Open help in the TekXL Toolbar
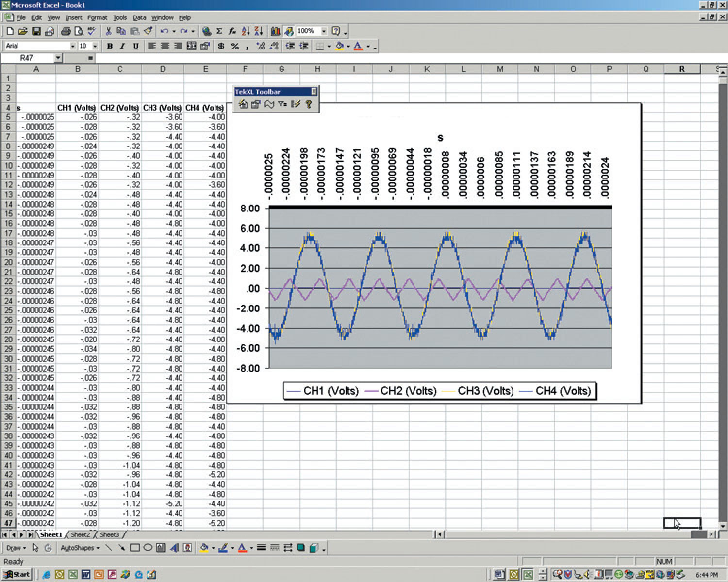The width and height of the screenshot is (728, 582). point(309,104)
